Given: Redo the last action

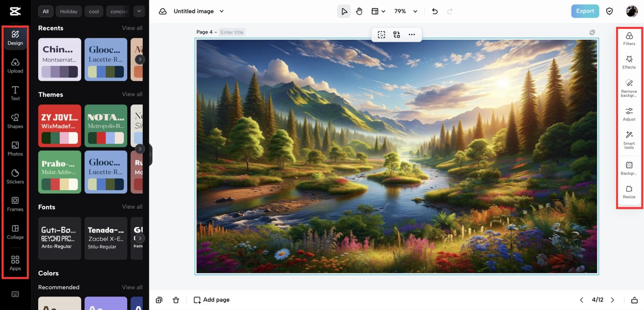Looking at the screenshot, I should (x=450, y=11).
